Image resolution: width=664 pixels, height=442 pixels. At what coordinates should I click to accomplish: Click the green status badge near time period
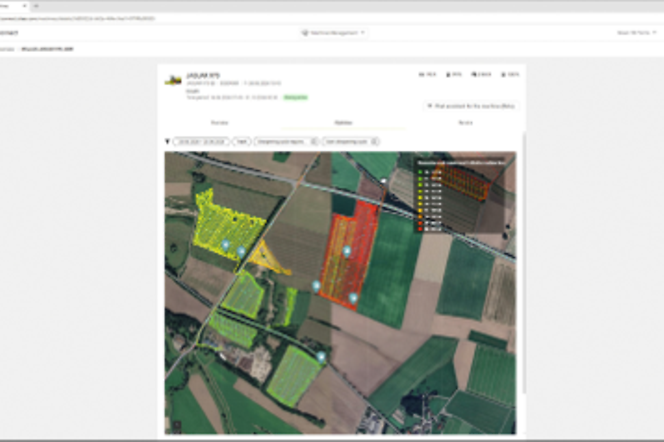(x=296, y=97)
